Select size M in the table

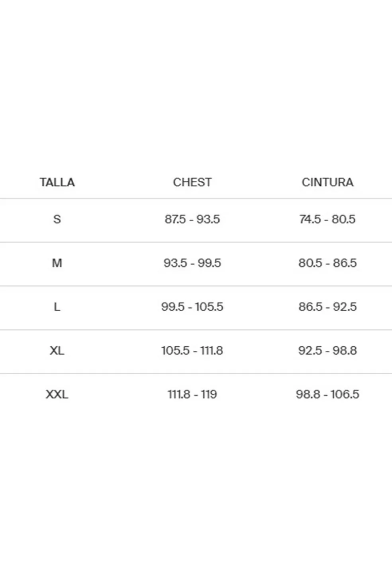coord(57,263)
